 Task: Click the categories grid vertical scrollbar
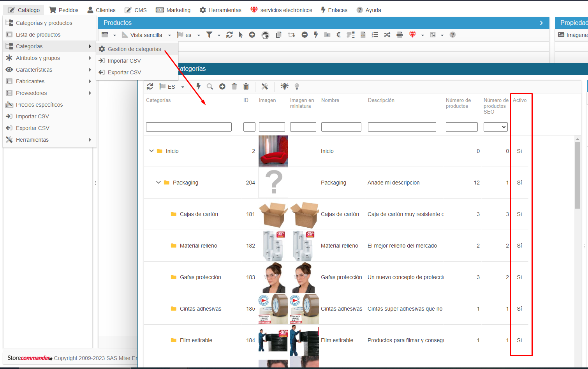[577, 175]
